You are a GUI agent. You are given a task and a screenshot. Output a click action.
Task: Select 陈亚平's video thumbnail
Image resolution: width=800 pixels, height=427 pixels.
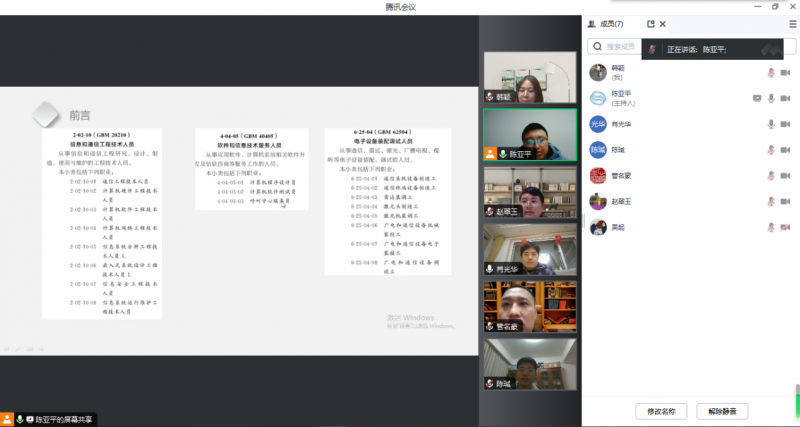coord(529,134)
